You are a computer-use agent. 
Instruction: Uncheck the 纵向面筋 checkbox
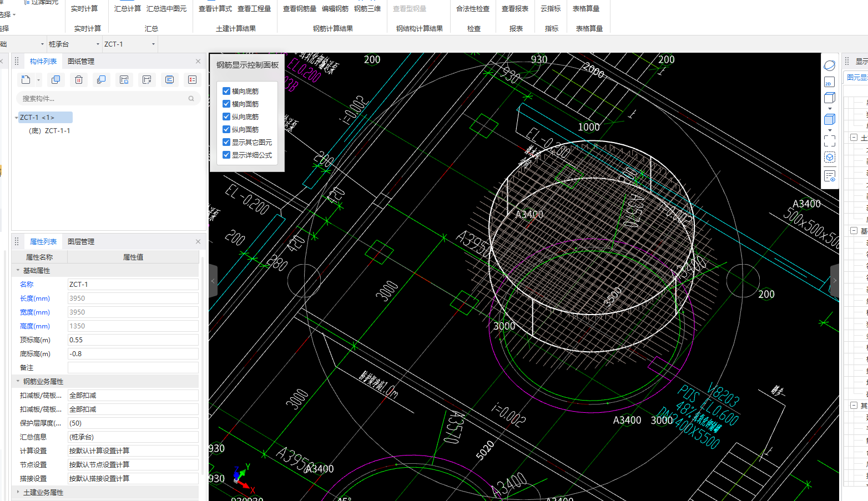point(226,129)
